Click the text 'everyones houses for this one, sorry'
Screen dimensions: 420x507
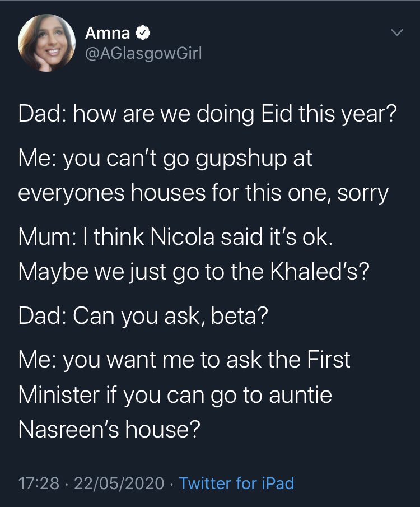tap(203, 193)
